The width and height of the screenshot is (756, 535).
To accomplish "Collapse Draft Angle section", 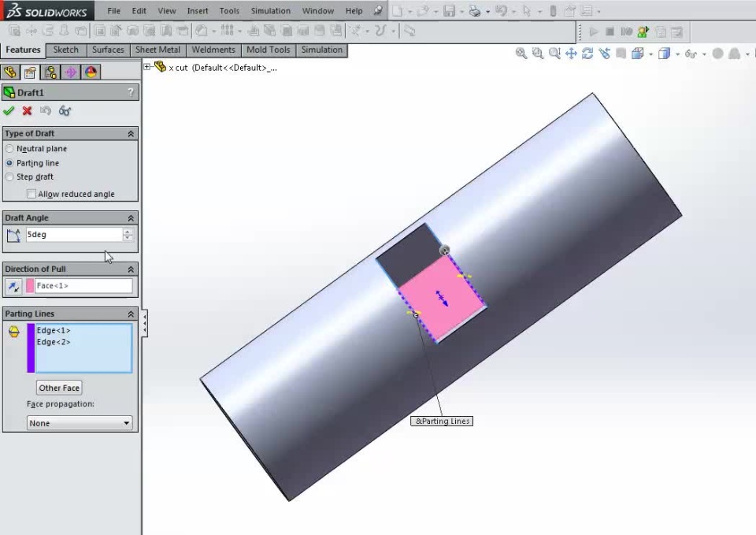I will [131, 218].
